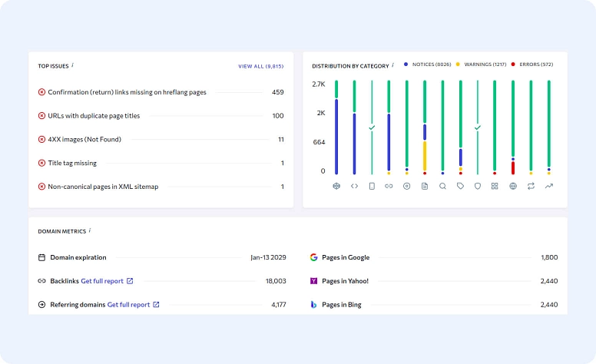Click the Top Issues info icon
This screenshot has width=596, height=364.
[x=72, y=65]
